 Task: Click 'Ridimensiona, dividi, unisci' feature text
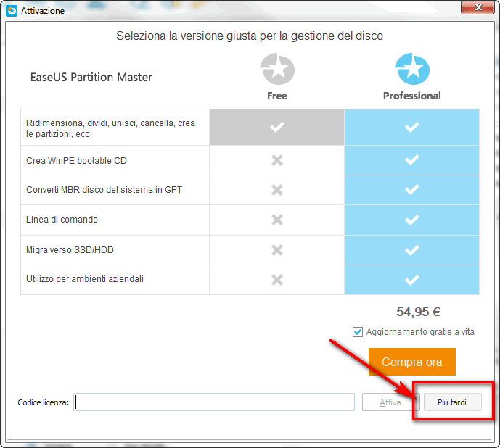pos(110,128)
